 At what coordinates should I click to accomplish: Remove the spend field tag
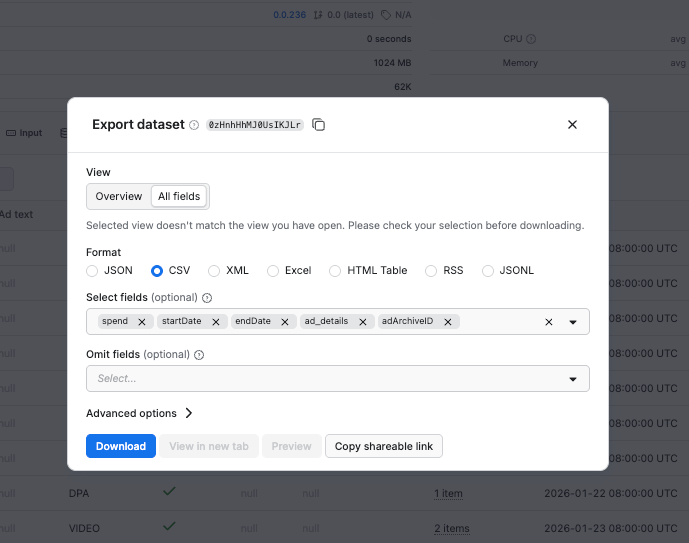(142, 322)
